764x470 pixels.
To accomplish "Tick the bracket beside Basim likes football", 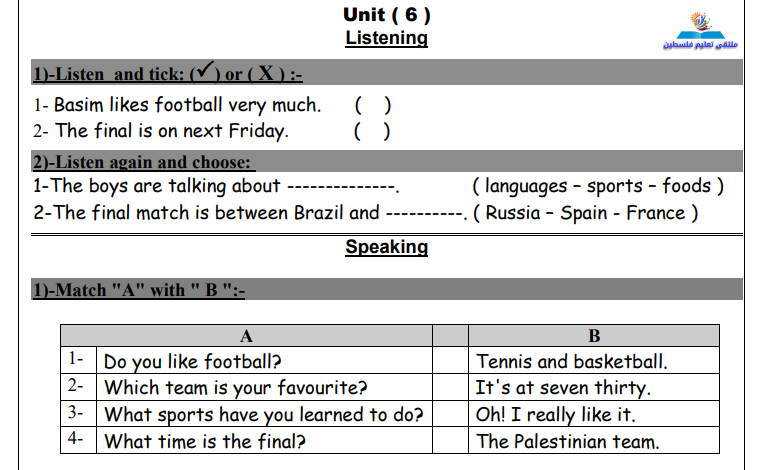I will click(373, 105).
